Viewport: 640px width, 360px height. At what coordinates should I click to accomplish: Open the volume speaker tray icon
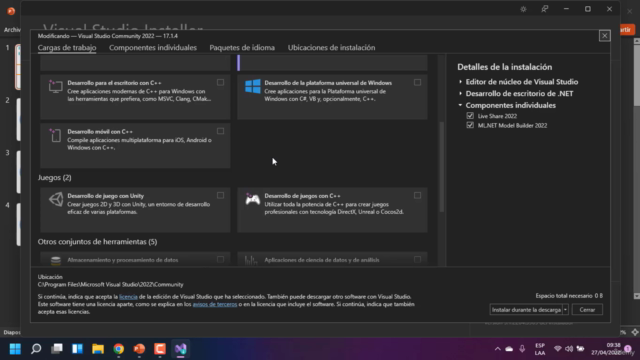click(x=569, y=349)
